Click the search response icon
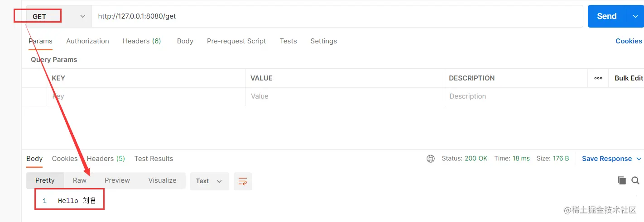Image resolution: width=644 pixels, height=222 pixels. tap(635, 180)
